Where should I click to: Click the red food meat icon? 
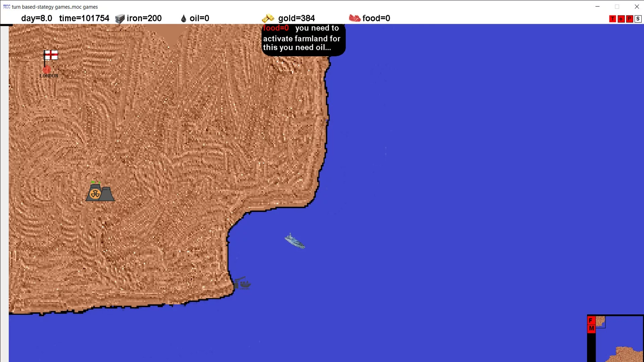point(355,18)
